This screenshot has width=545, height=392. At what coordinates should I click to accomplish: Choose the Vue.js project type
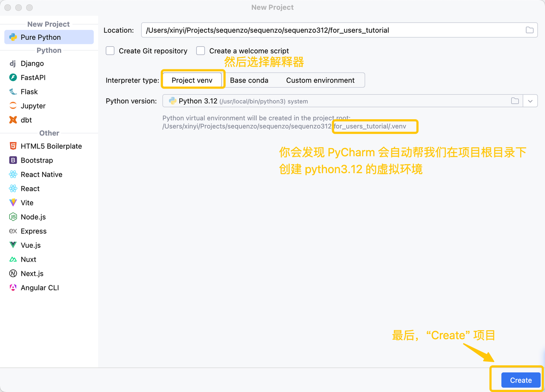(32, 245)
